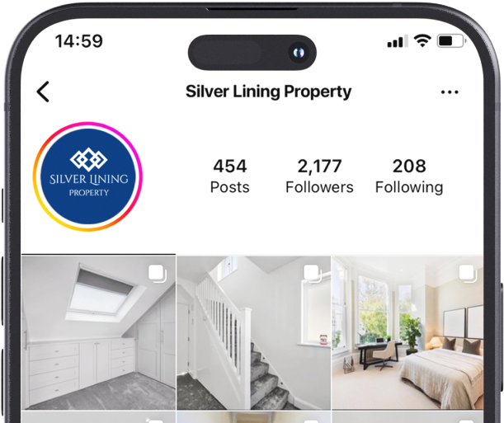Tap the cellular signal bars
The image size is (504, 423).
[398, 41]
